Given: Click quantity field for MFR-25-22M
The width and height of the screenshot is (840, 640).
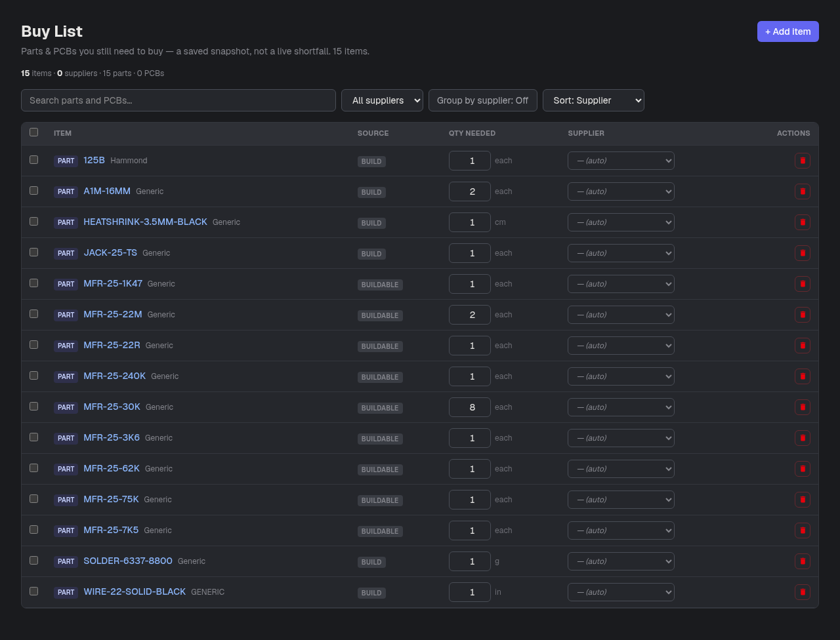Looking at the screenshot, I should 470,315.
